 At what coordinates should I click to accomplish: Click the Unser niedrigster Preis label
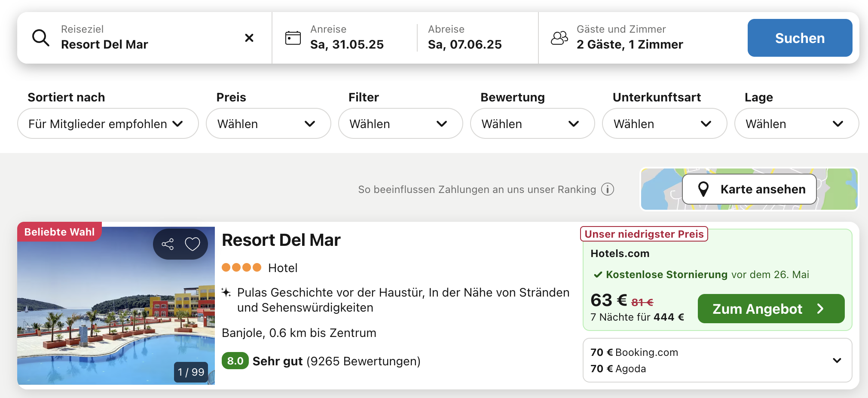(x=644, y=234)
